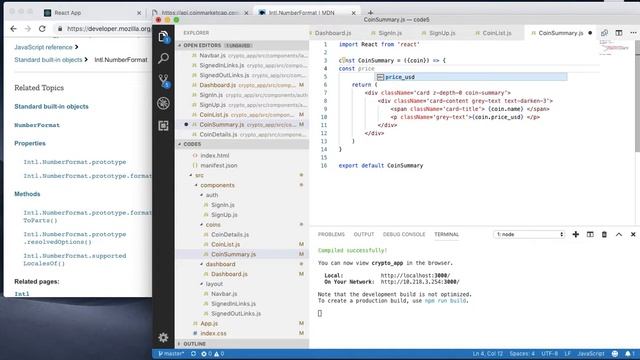
Task: Open the Intl.NumberFormat.prototype link
Action: click(75, 162)
